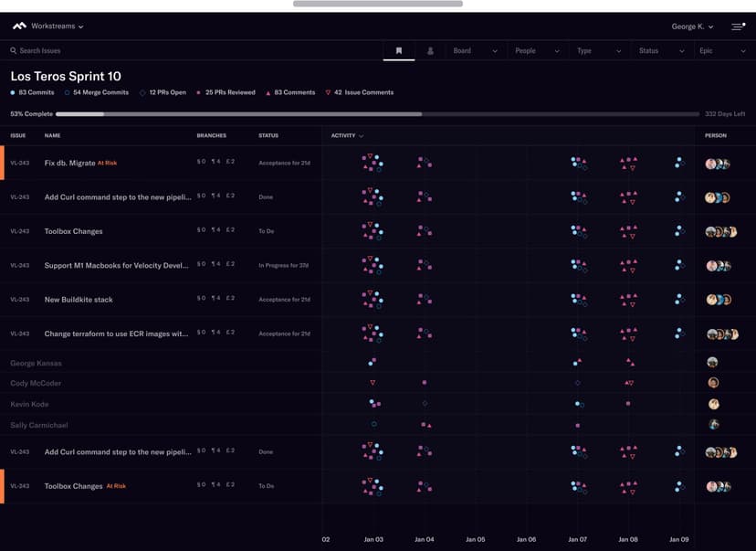Click the app logo icon top-left
This screenshot has height=551, width=756.
pyautogui.click(x=19, y=26)
